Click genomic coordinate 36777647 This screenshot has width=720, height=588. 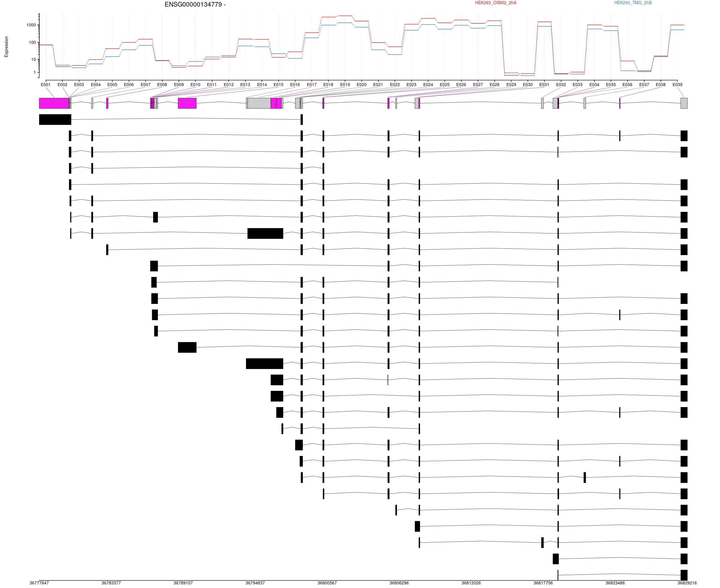click(39, 583)
